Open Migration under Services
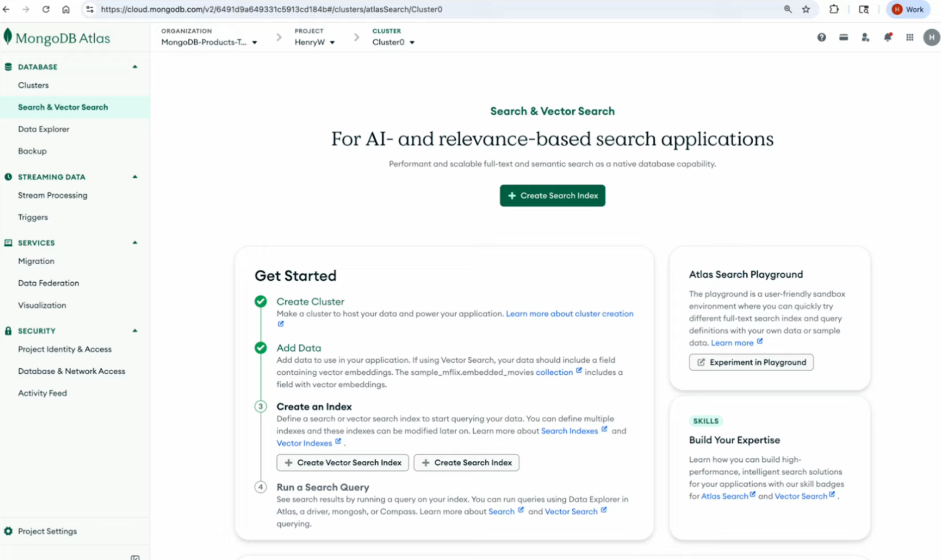 pyautogui.click(x=36, y=261)
